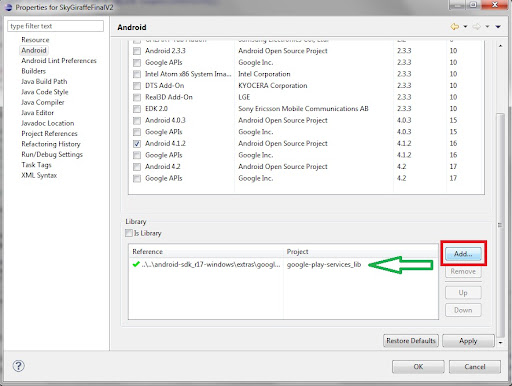This screenshot has height=386, width=512.
Task: Open Android Lint Preferences page
Action: [59, 61]
